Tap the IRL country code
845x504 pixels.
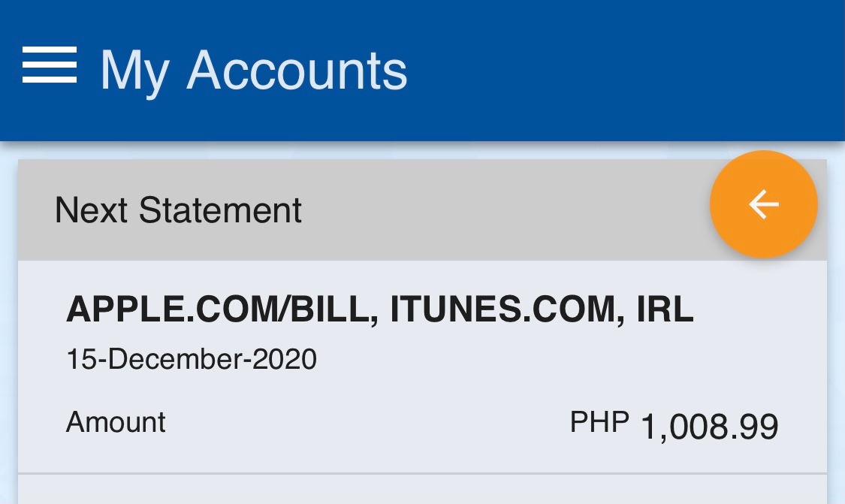pyautogui.click(x=665, y=309)
